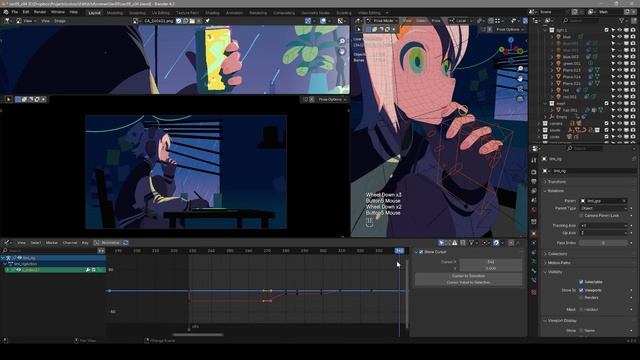
Task: Click the Cursor X value field
Action: [491, 262]
